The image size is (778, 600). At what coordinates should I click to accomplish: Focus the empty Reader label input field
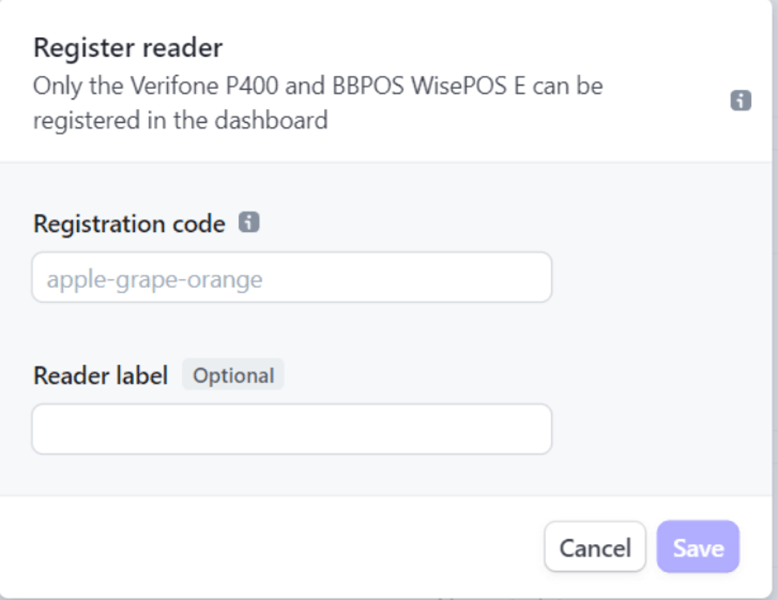(x=291, y=429)
